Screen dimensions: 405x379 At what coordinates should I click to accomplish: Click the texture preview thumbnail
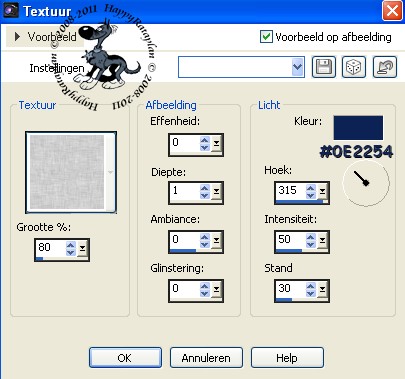(67, 172)
